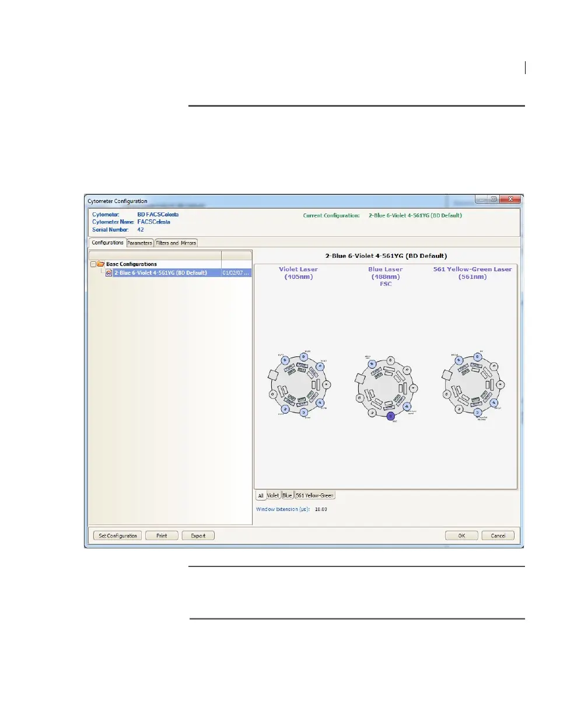
Task: Click the cytometer name FACSCelesta value
Action: tap(154, 222)
